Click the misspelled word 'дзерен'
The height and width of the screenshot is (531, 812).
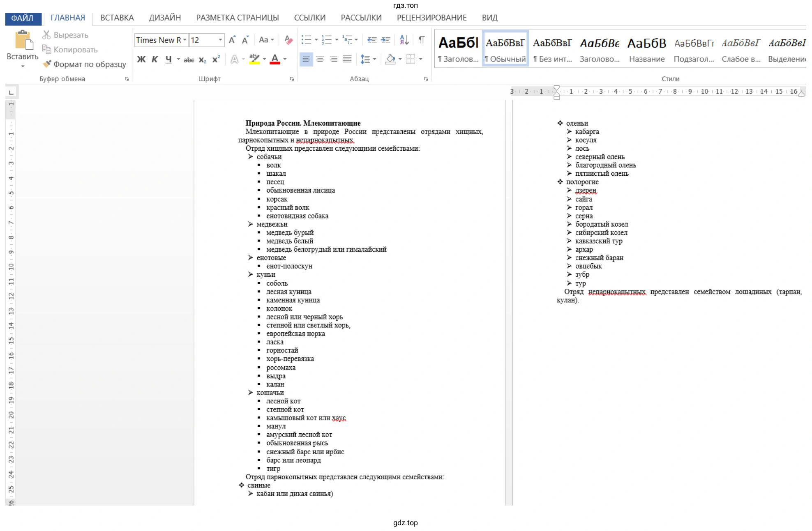pos(586,191)
